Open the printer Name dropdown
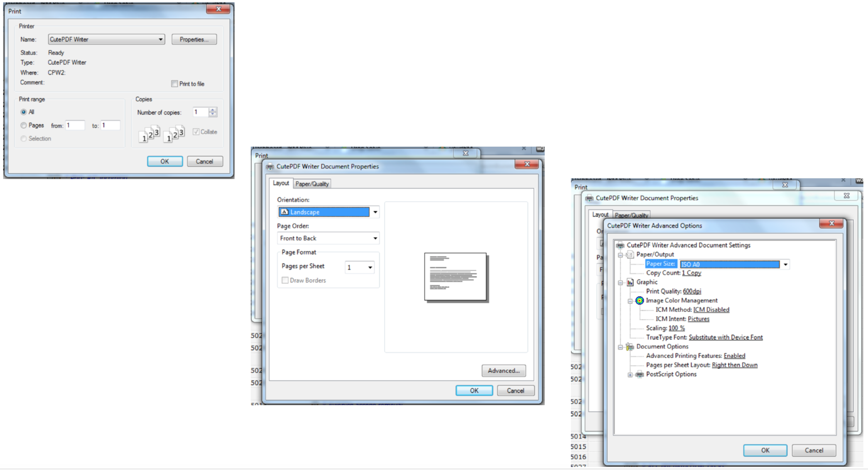 pyautogui.click(x=160, y=39)
